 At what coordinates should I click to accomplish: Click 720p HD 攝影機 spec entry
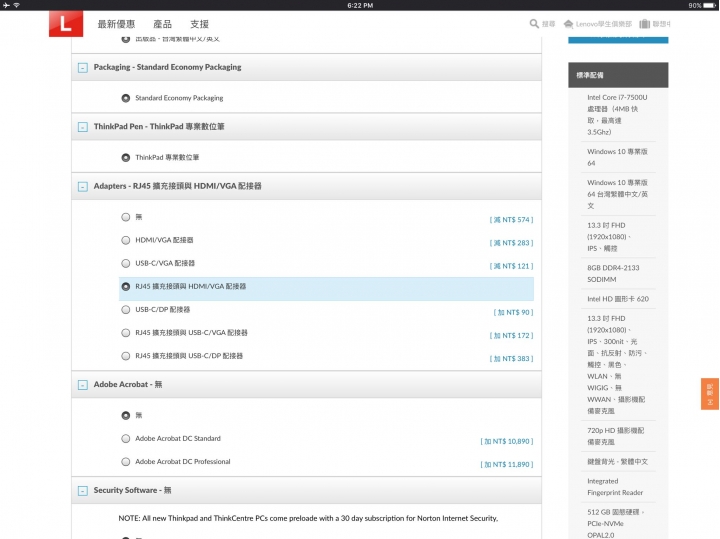(615, 436)
